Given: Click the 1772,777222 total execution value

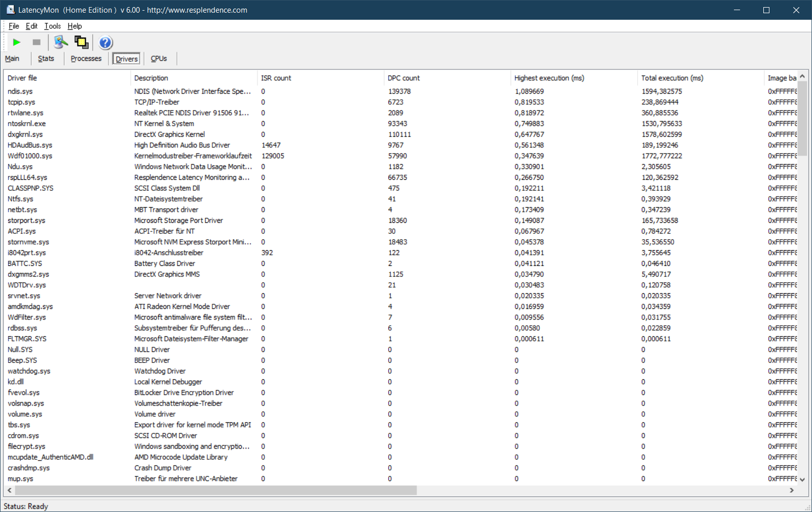Looking at the screenshot, I should 661,156.
